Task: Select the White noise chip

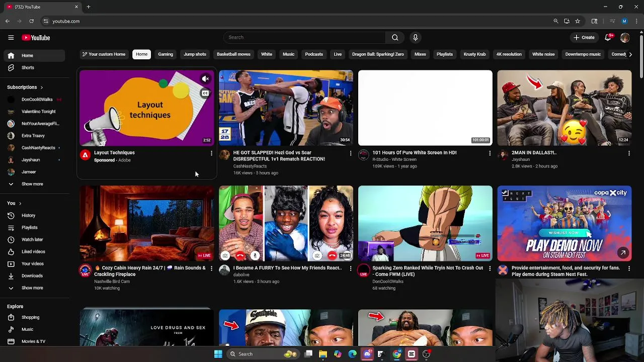Action: click(x=543, y=54)
